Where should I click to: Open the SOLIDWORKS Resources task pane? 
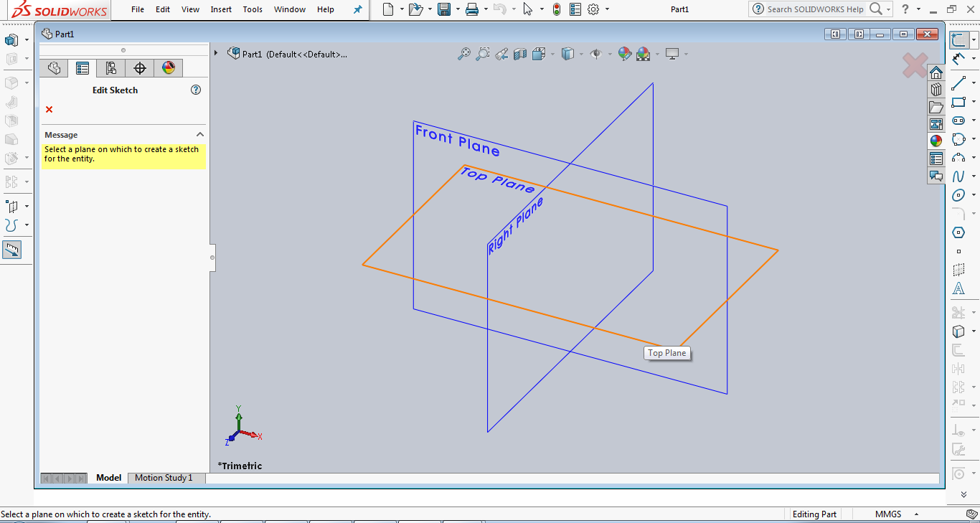point(936,72)
